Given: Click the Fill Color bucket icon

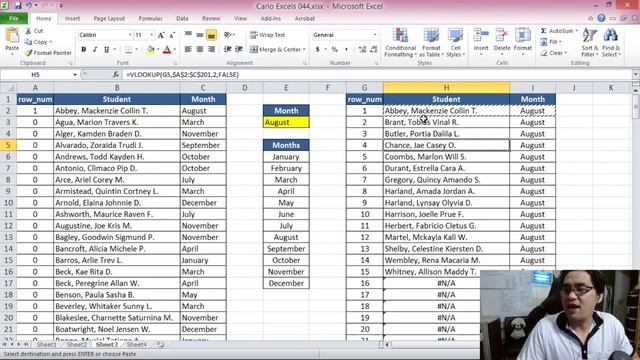Looking at the screenshot, I should click(151, 50).
